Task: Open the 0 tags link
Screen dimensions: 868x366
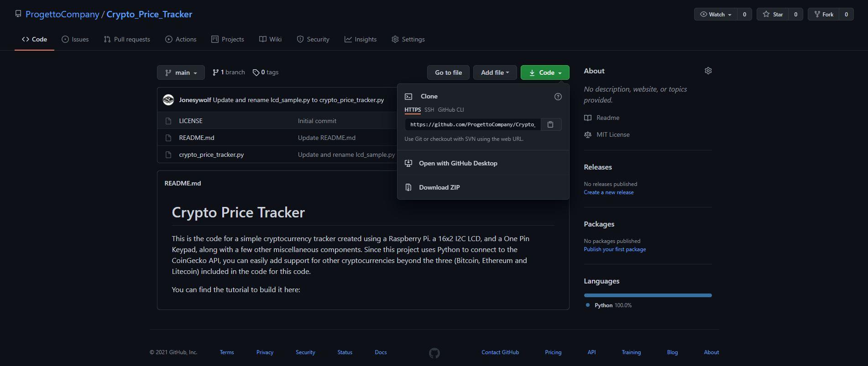Action: click(x=266, y=72)
